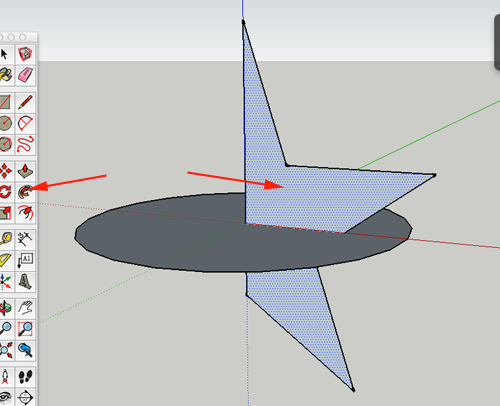Select the Rotate tool
The width and height of the screenshot is (500, 406).
pyautogui.click(x=6, y=192)
